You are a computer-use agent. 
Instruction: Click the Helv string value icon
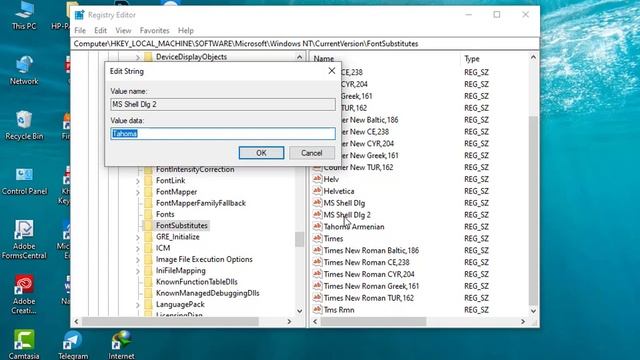(x=317, y=179)
